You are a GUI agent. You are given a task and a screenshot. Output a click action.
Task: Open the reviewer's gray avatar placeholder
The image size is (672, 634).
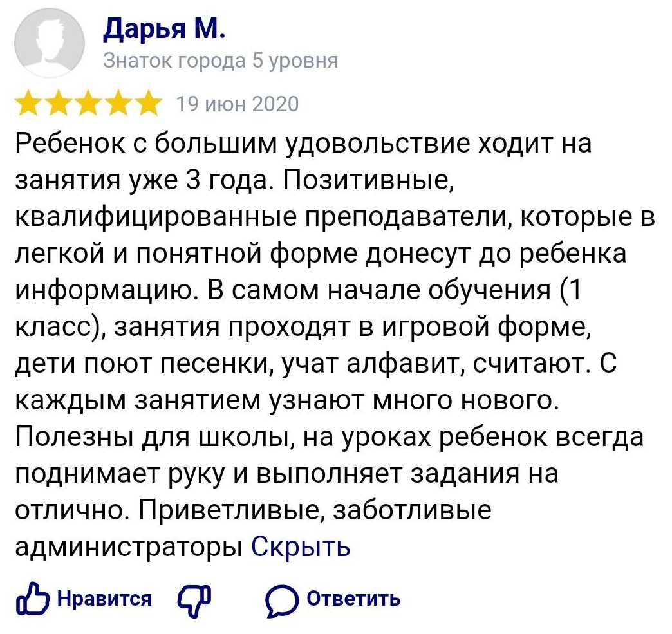50,42
